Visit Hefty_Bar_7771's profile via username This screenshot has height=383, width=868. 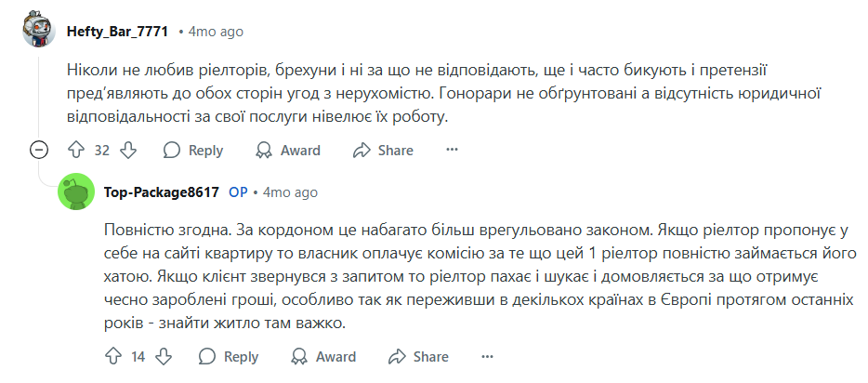tap(117, 32)
